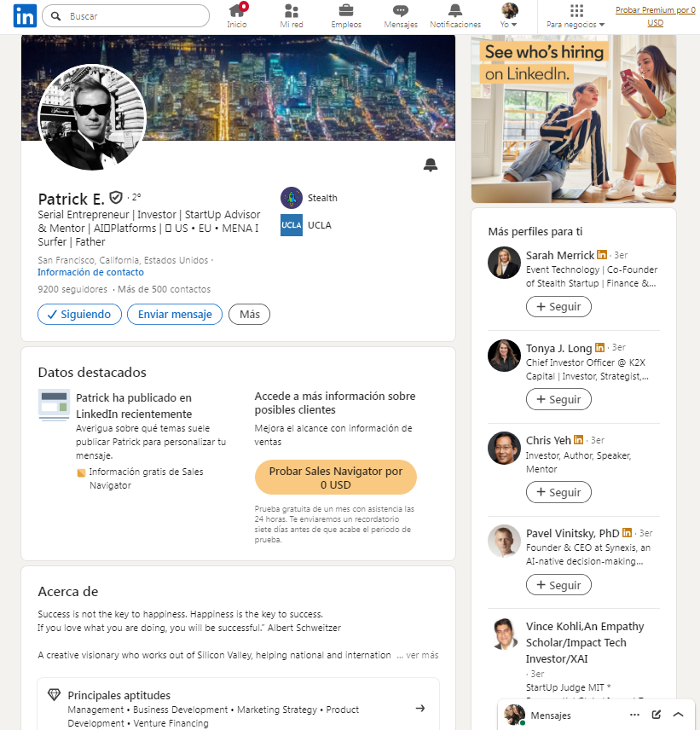Follow Chris Yeh with Seguir button
This screenshot has width=700, height=730.
pos(558,493)
